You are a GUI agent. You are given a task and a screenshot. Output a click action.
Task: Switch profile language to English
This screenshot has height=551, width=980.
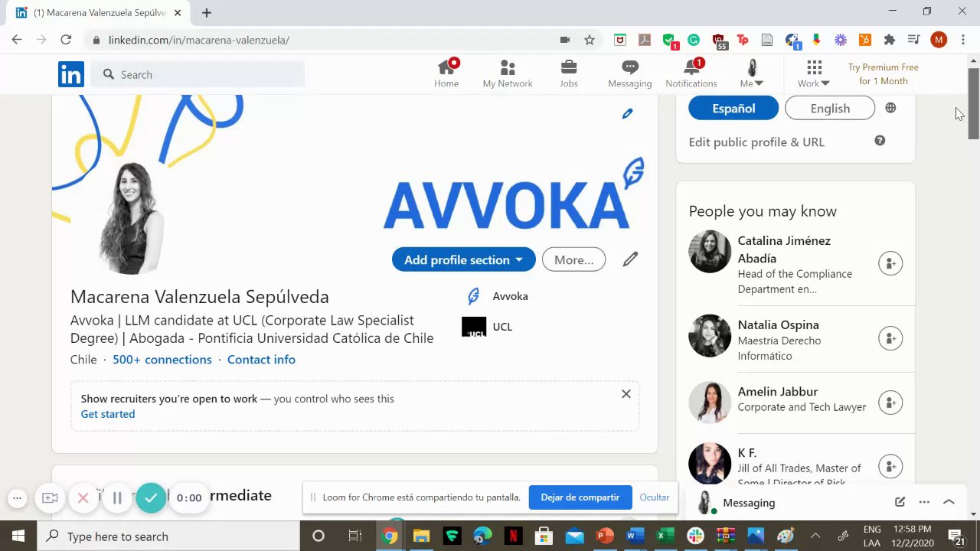[830, 108]
